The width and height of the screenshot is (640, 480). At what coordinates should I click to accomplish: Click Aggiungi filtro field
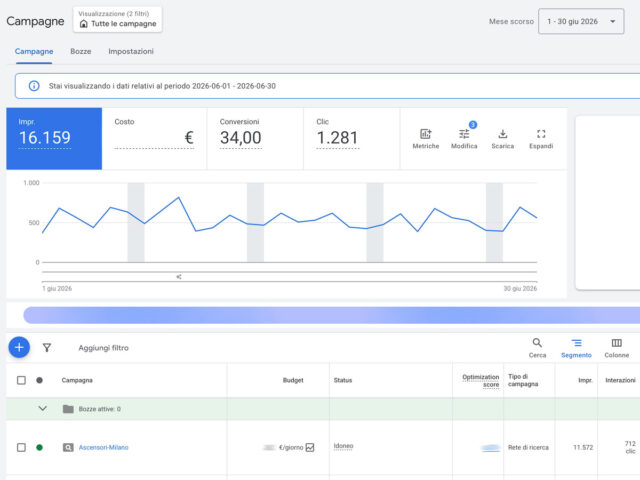103,348
